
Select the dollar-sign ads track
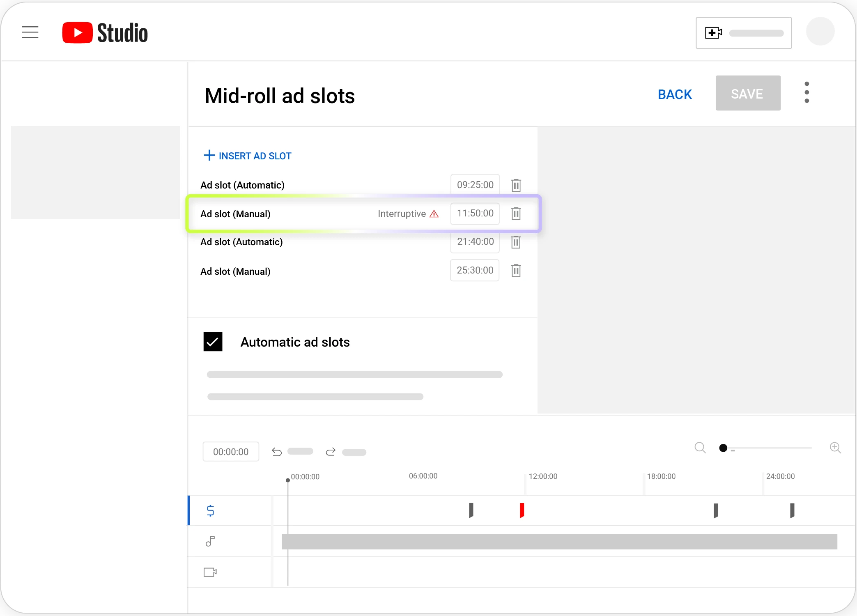[x=210, y=510]
